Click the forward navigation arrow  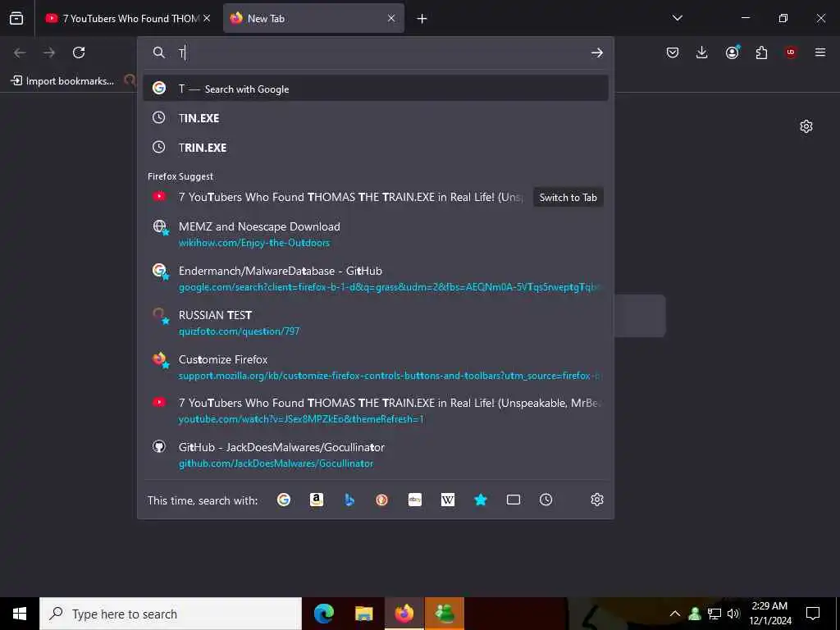(49, 52)
